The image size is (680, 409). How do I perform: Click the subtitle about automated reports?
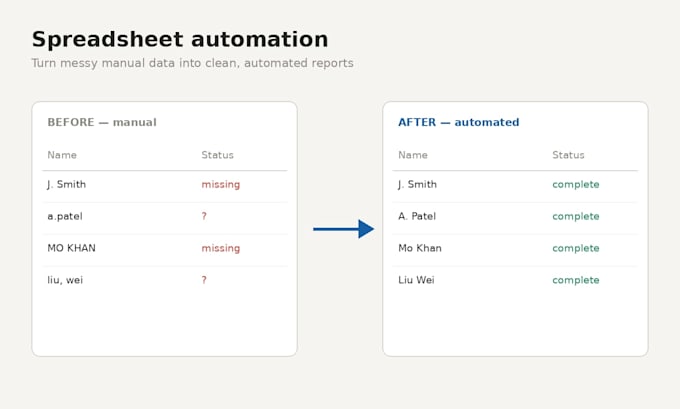193,63
